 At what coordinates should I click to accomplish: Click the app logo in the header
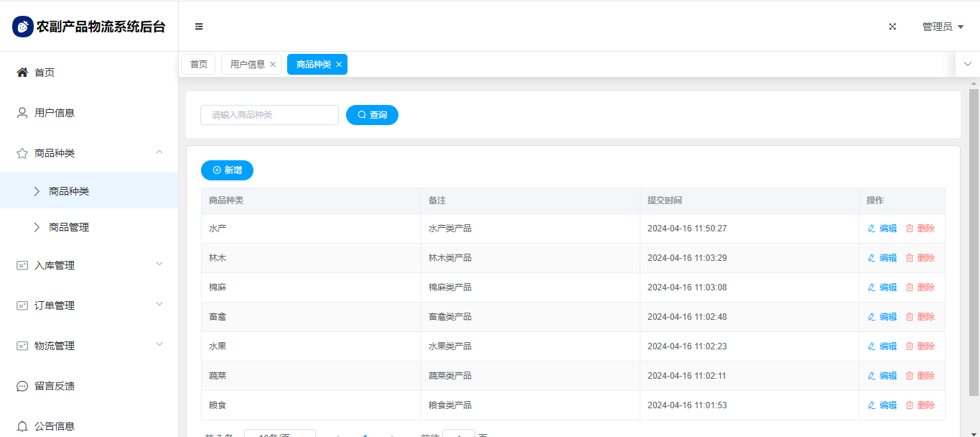tap(23, 27)
